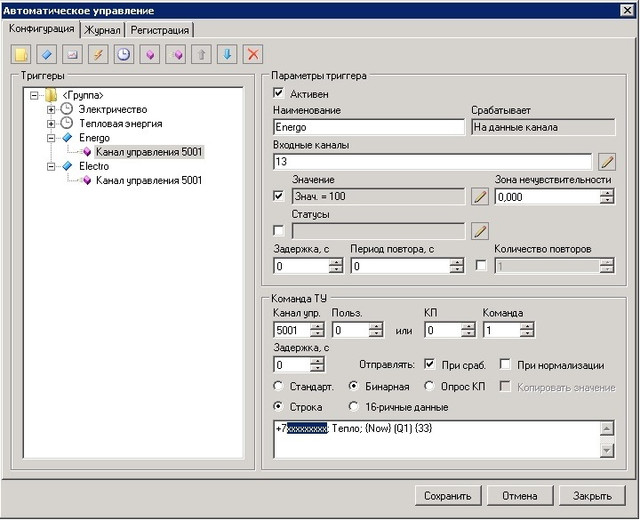Viewport: 640px width, 520px height.
Task: Click stepper of Канал упр. field
Action: pos(317,330)
